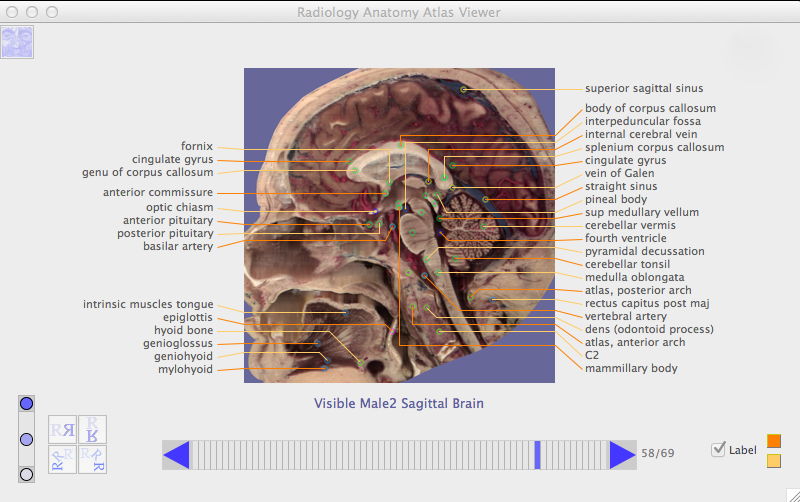This screenshot has height=502, width=800.
Task: Click the 'epiglottis' anatomy label
Action: pos(187,317)
